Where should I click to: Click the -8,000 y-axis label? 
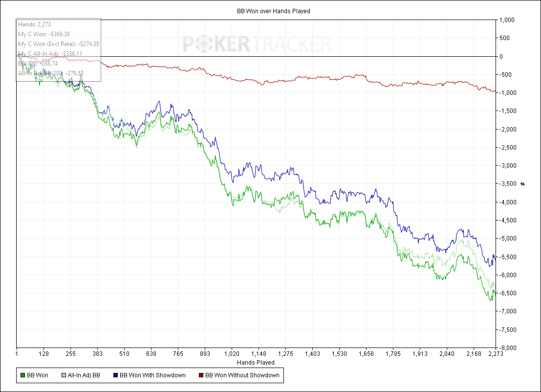click(507, 348)
